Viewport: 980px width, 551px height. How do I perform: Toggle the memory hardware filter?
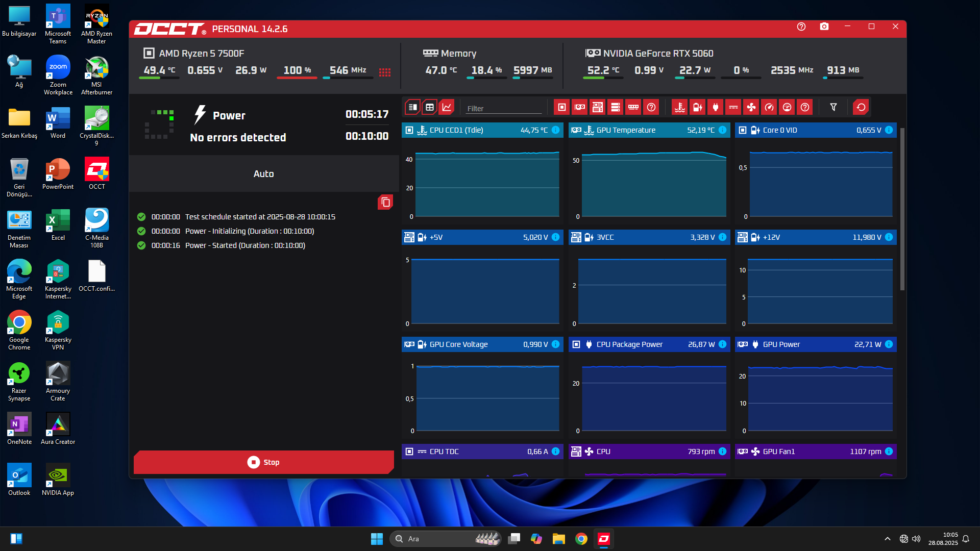[633, 107]
